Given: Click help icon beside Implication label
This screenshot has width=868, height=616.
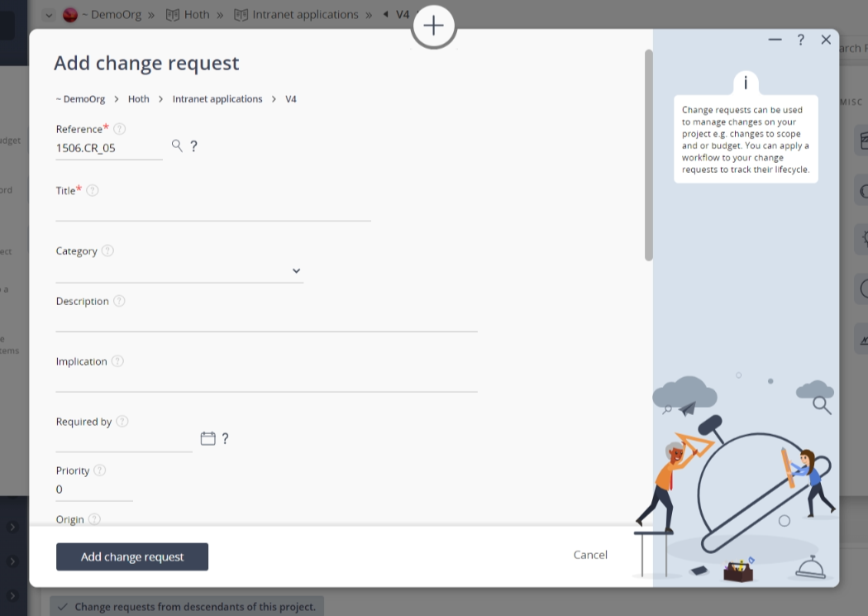Looking at the screenshot, I should 117,361.
